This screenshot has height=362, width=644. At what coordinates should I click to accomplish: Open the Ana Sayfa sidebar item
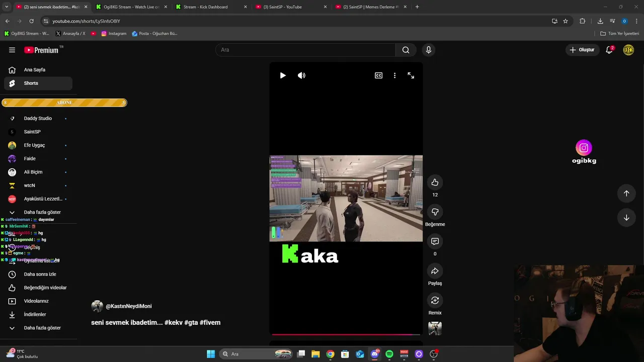pyautogui.click(x=38, y=70)
